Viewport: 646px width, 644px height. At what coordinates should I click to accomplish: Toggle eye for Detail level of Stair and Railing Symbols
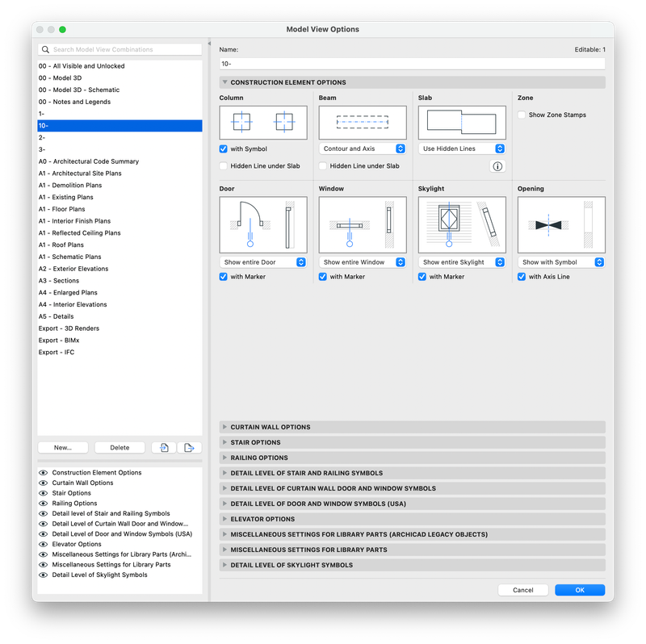point(44,513)
